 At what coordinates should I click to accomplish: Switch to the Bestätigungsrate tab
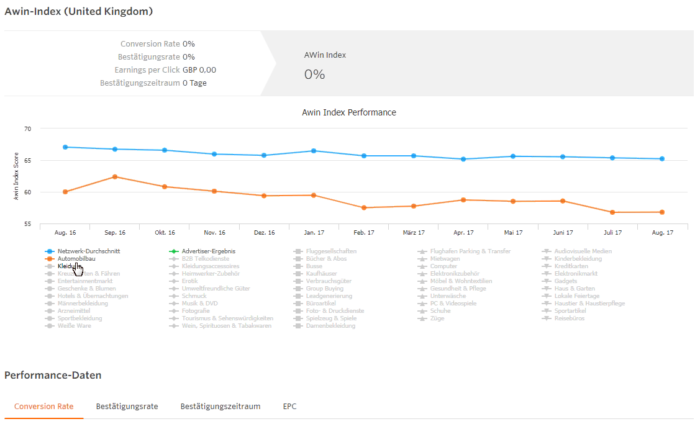pyautogui.click(x=127, y=407)
